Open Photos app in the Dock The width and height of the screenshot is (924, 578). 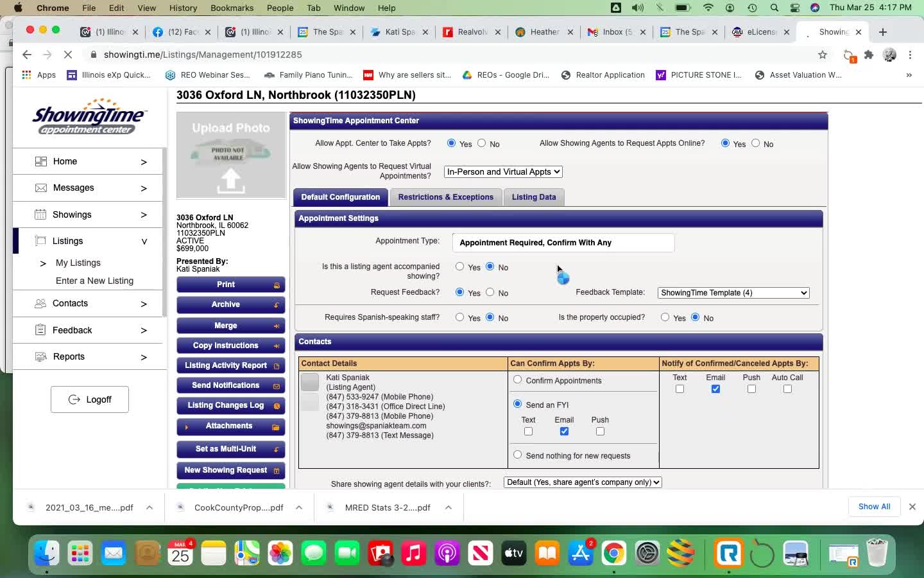point(280,553)
